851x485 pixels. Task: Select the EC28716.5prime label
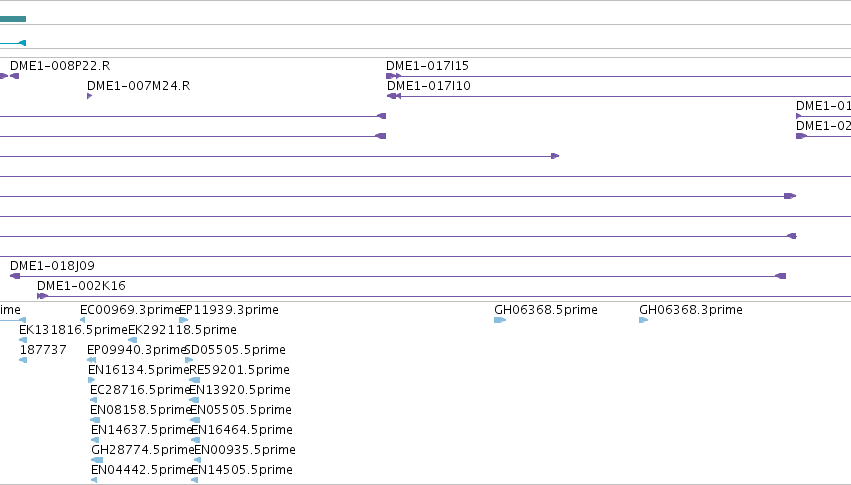click(x=140, y=390)
